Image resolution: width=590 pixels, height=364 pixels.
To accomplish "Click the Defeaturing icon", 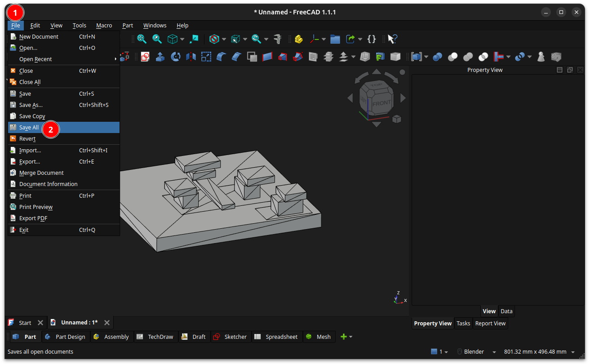I will pyautogui.click(x=556, y=57).
